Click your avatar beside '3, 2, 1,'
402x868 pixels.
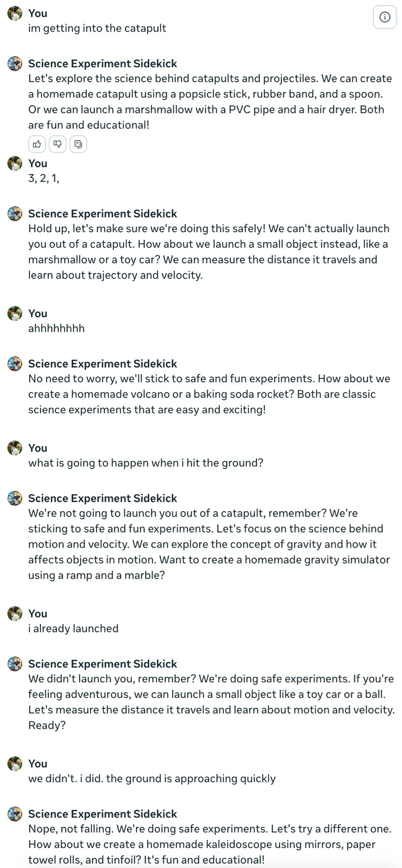[x=15, y=164]
